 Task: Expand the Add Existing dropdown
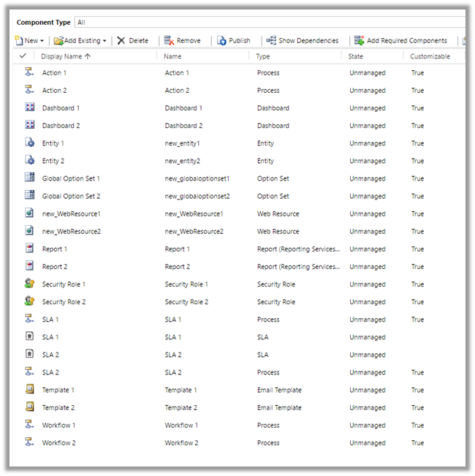pyautogui.click(x=80, y=41)
